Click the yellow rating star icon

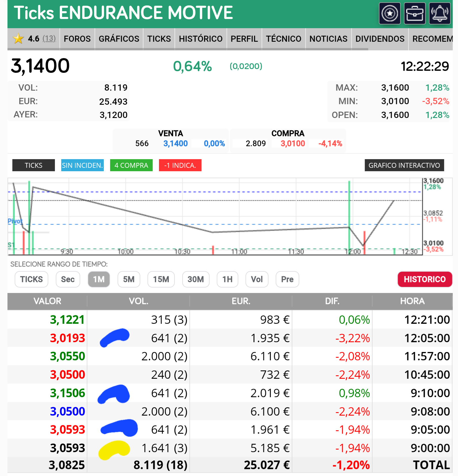tap(18, 39)
